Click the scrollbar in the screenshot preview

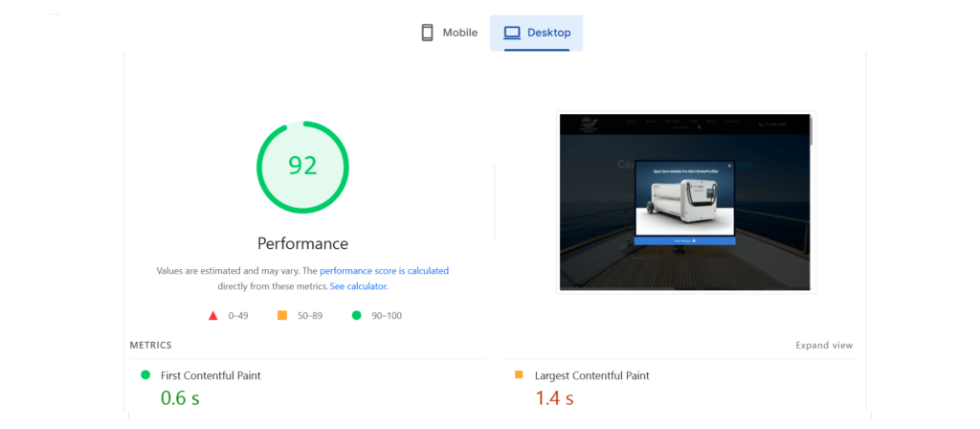(811, 129)
